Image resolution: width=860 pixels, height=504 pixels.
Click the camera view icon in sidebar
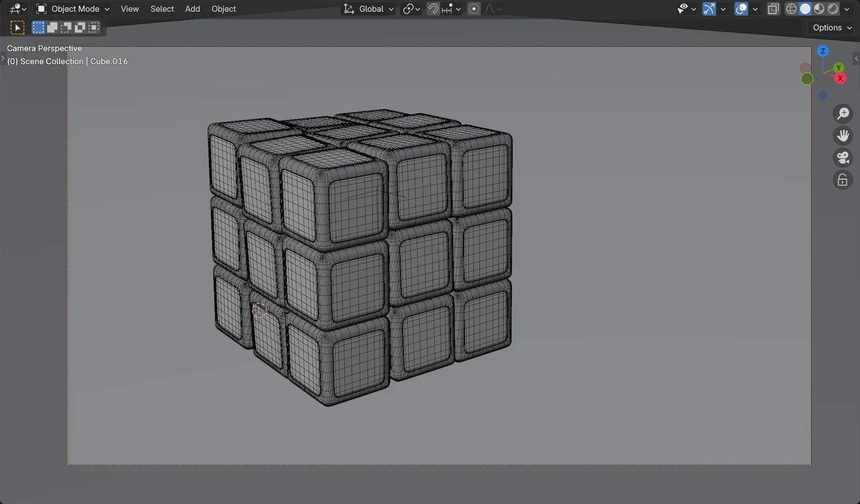pyautogui.click(x=843, y=157)
